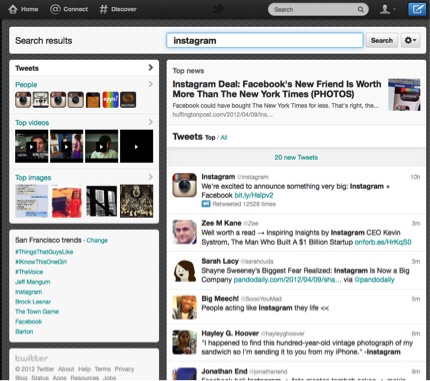Select the orange swirl avatar under People
Viewport: 430px width, 381px height.
tap(128, 100)
